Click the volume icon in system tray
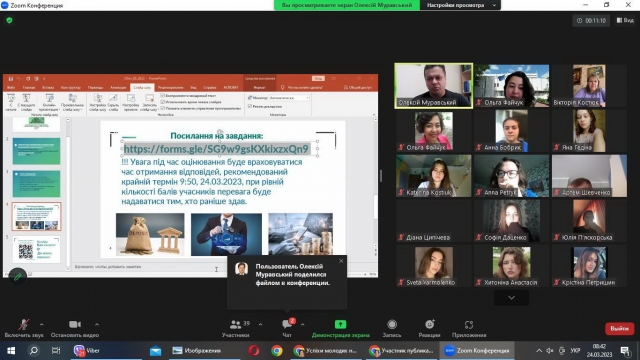Screen dimensions: 640x360 pyautogui.click(x=550, y=351)
